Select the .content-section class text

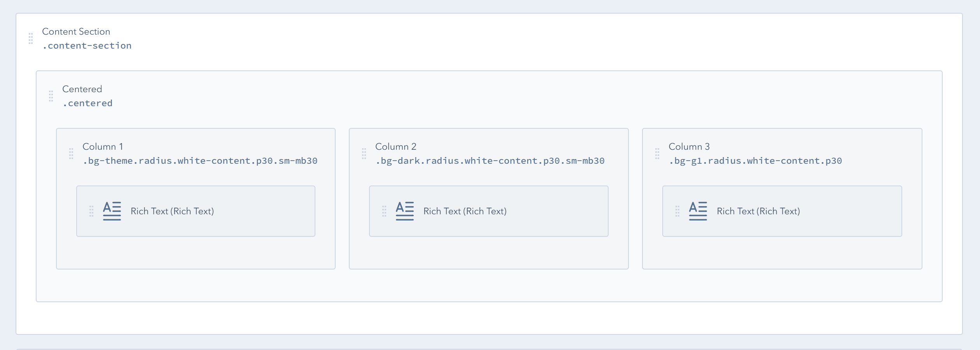click(x=86, y=45)
